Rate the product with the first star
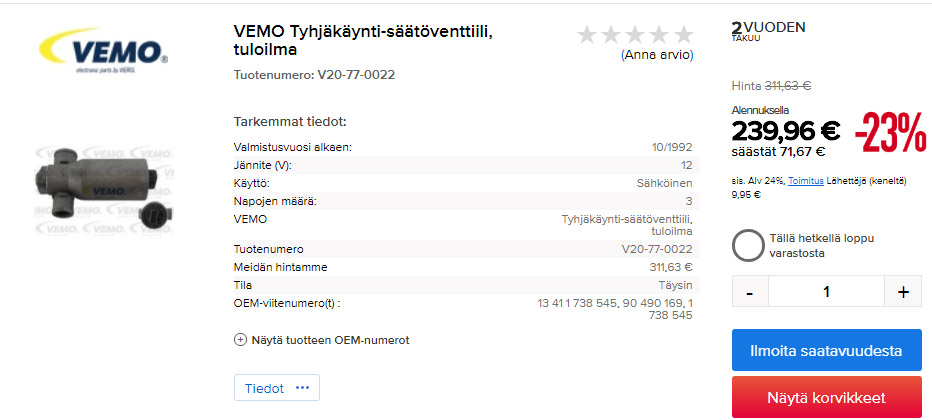The width and height of the screenshot is (932, 420). pos(588,35)
